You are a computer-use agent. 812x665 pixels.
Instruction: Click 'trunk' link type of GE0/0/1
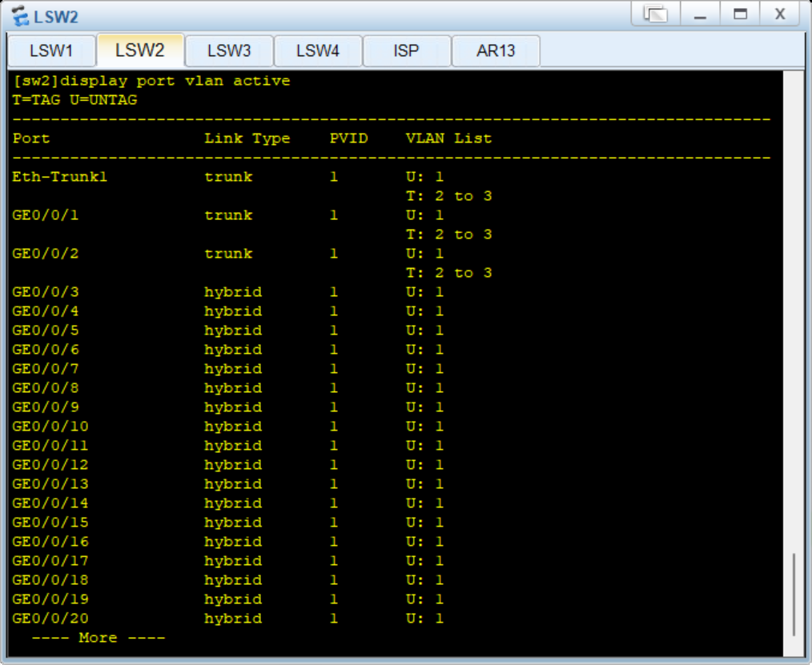click(228, 215)
